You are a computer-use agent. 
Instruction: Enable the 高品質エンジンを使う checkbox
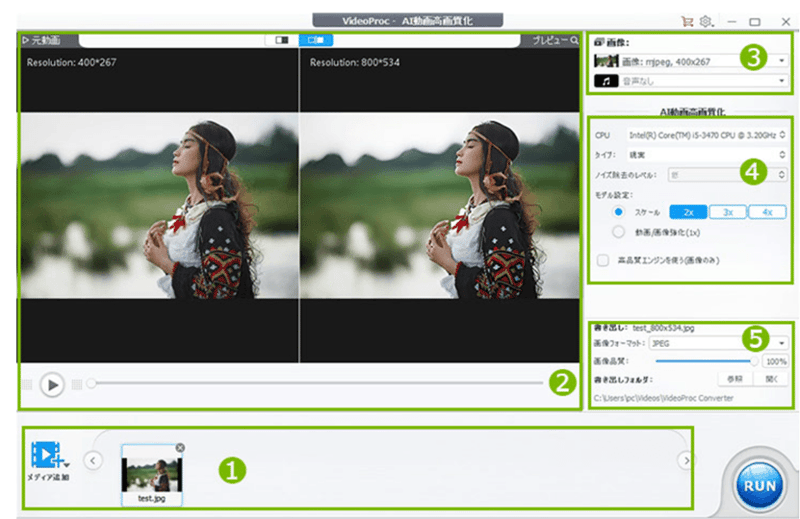coord(602,260)
